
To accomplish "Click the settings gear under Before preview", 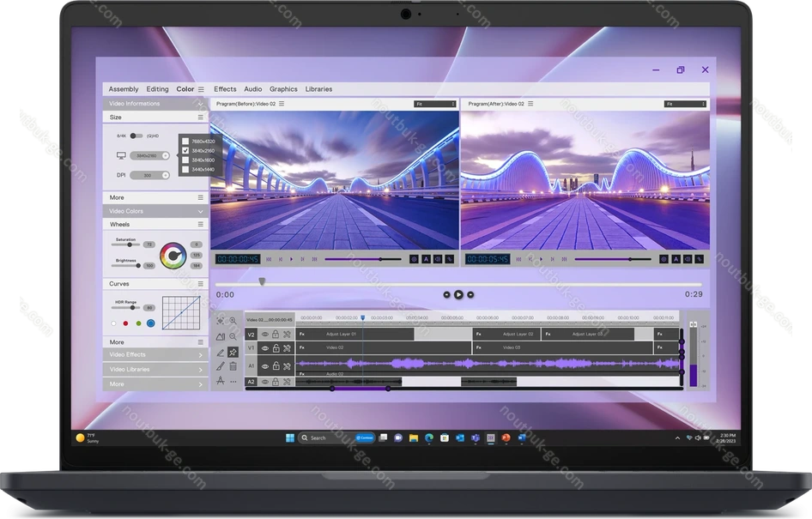I will tap(414, 258).
